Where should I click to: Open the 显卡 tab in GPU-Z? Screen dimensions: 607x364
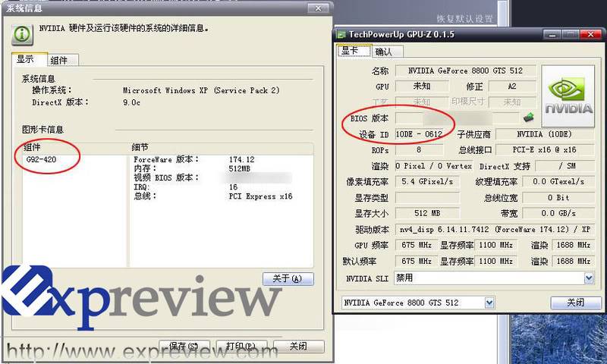pos(354,51)
